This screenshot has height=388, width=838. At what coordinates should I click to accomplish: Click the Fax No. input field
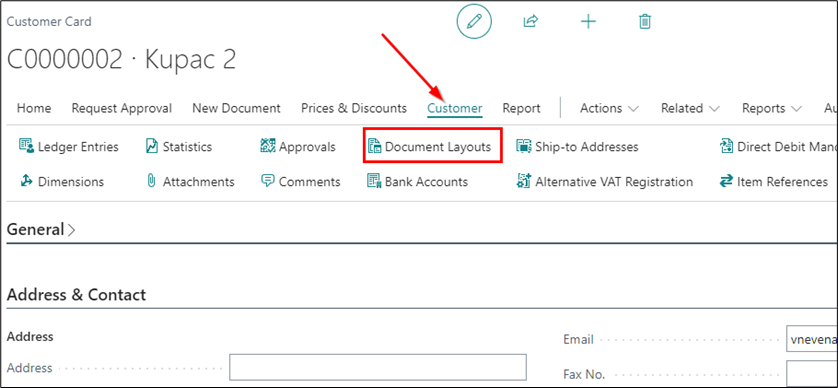coord(812,374)
